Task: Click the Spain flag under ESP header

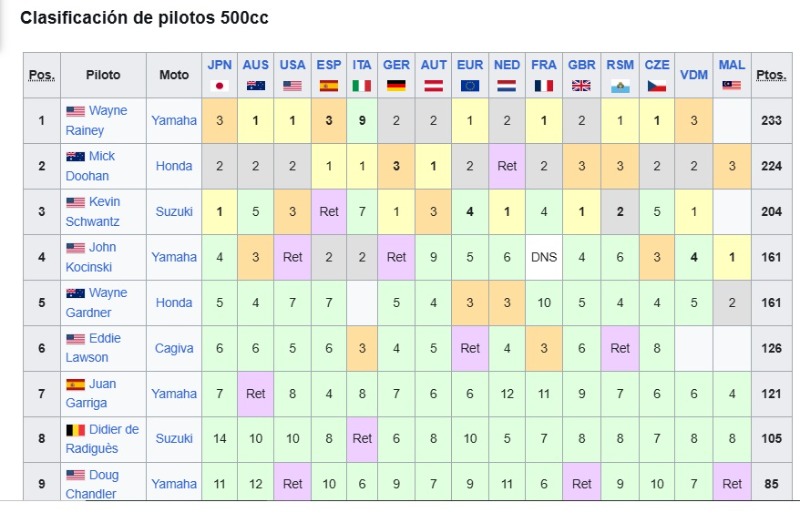Action: tap(329, 86)
